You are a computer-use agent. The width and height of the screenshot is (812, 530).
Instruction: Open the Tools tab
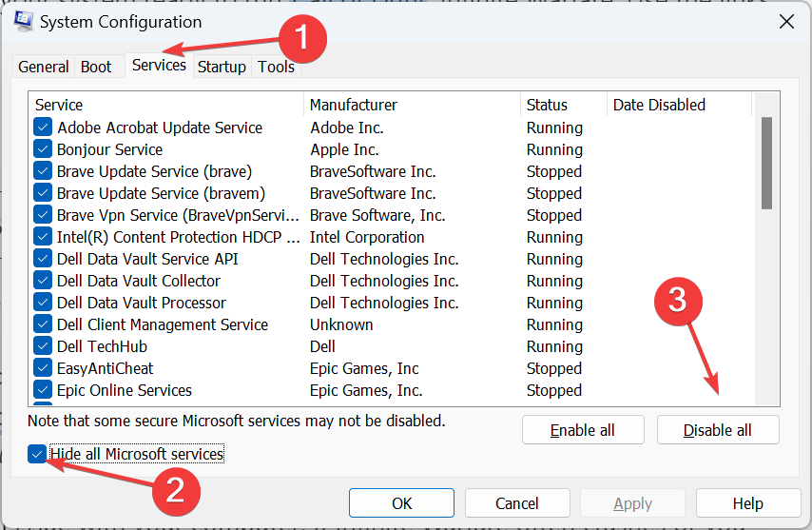(276, 67)
